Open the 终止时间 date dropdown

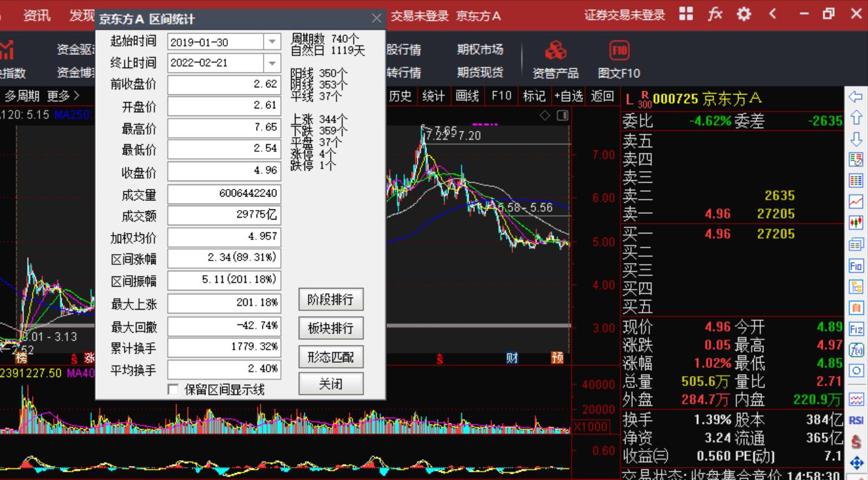[x=274, y=63]
